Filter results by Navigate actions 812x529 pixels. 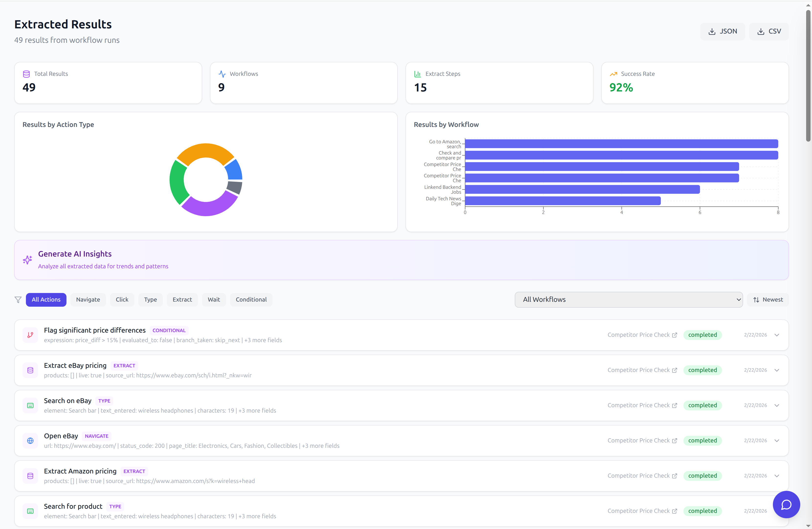click(x=88, y=300)
